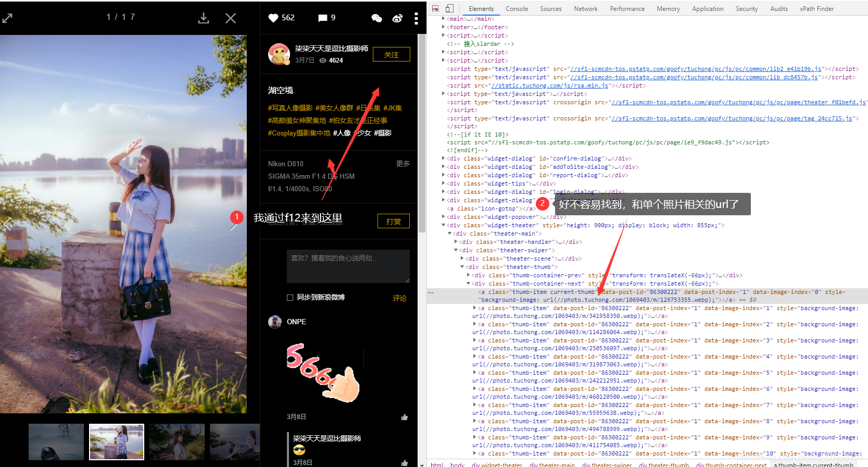The image size is (868, 467).
Task: Expand the theater-handler div node
Action: pyautogui.click(x=456, y=241)
